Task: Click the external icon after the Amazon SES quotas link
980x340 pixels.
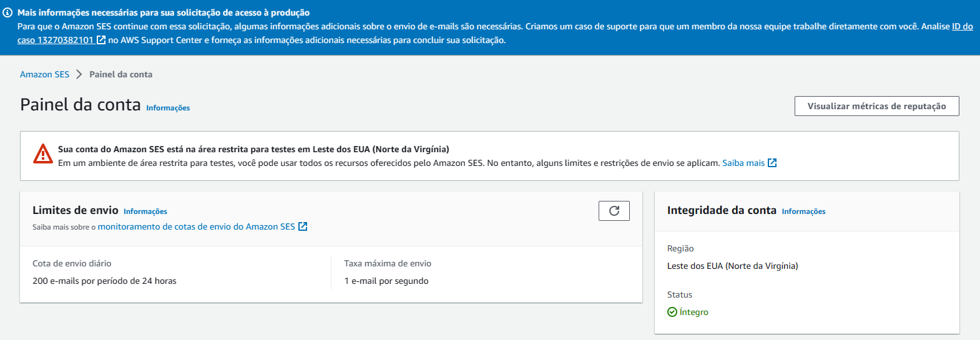Action: click(303, 226)
